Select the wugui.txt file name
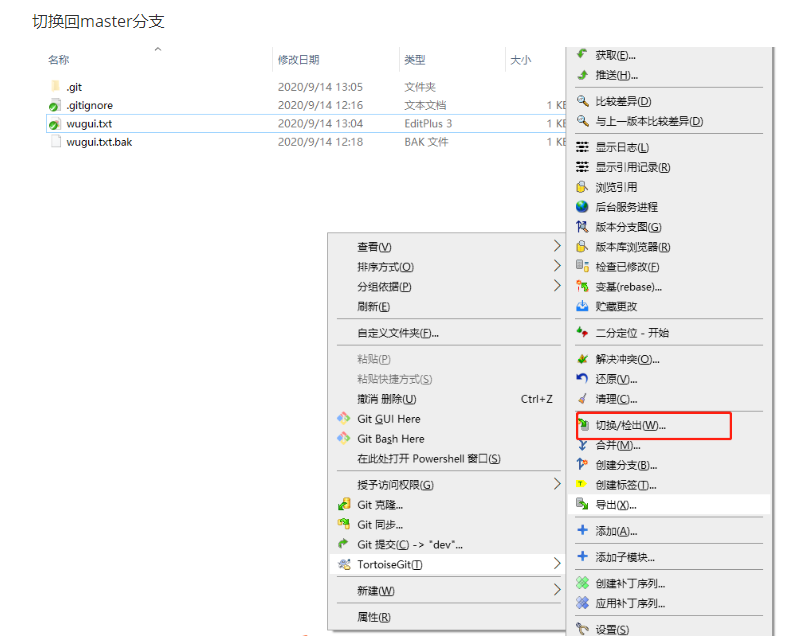793x641 pixels. pyautogui.click(x=89, y=123)
